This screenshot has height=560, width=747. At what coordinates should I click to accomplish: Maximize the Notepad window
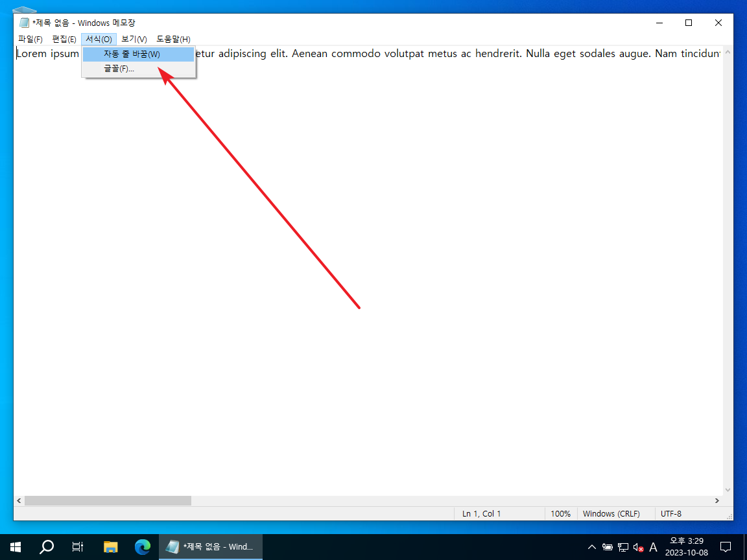point(689,23)
